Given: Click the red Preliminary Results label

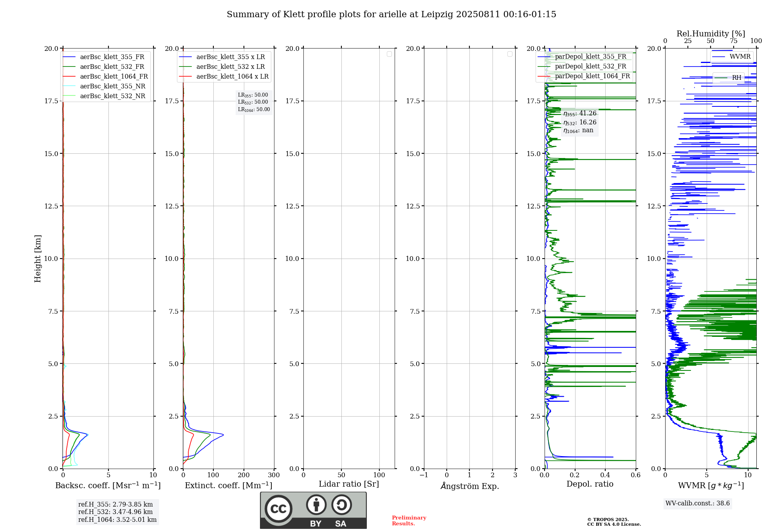Looking at the screenshot, I should 409,521.
